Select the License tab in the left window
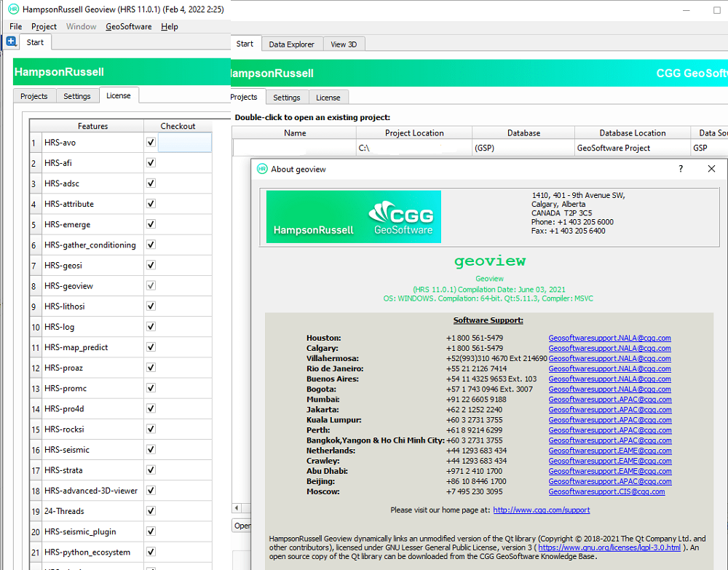728x570 pixels. (119, 95)
